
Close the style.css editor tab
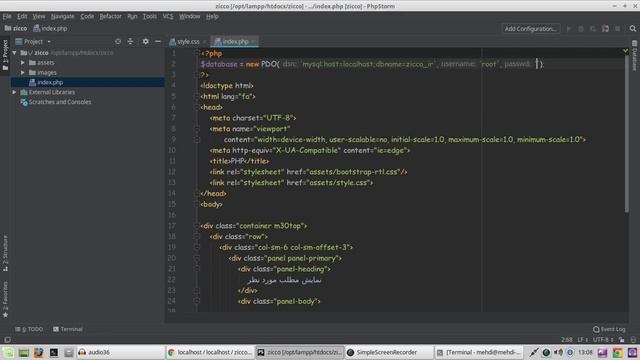(x=204, y=42)
